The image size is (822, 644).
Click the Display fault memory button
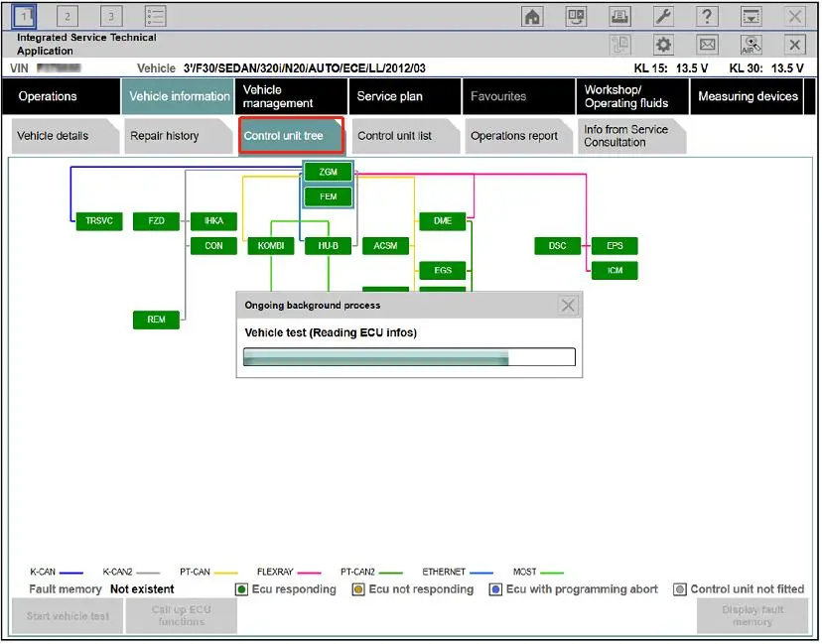753,616
